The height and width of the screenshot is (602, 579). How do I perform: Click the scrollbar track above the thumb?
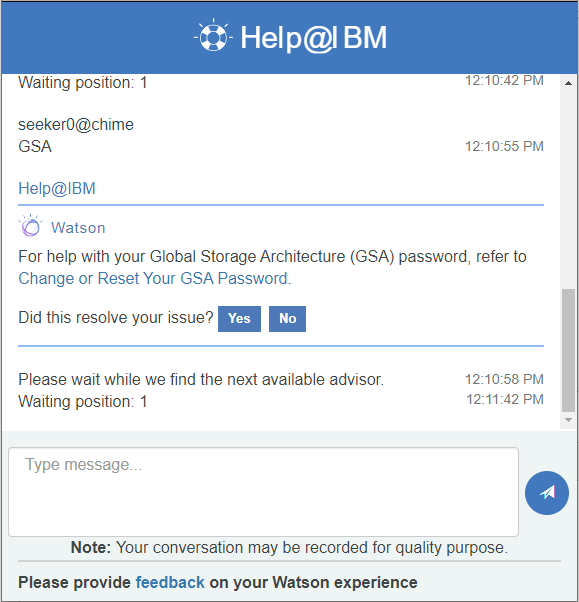coord(568,188)
